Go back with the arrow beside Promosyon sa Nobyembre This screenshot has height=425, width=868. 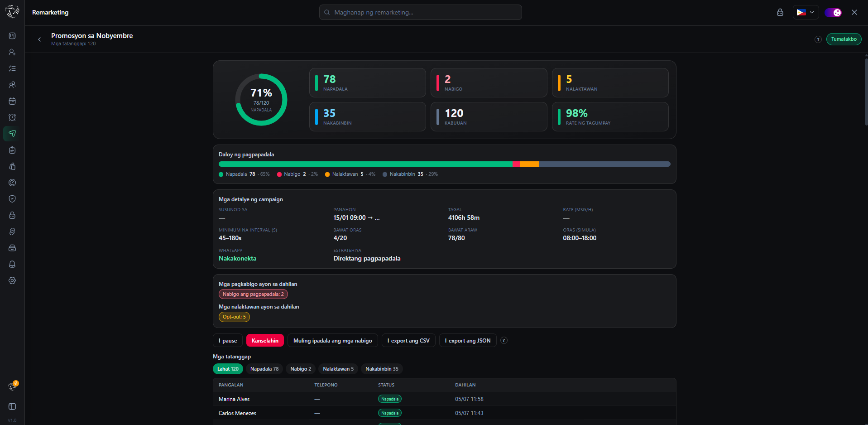pyautogui.click(x=39, y=39)
